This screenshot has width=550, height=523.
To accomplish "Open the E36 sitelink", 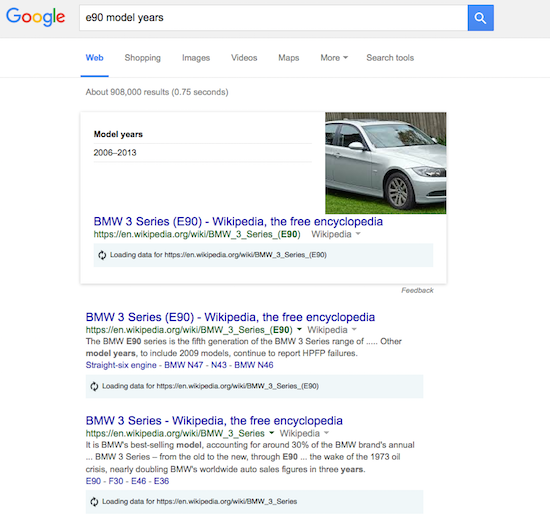I will click(x=161, y=481).
